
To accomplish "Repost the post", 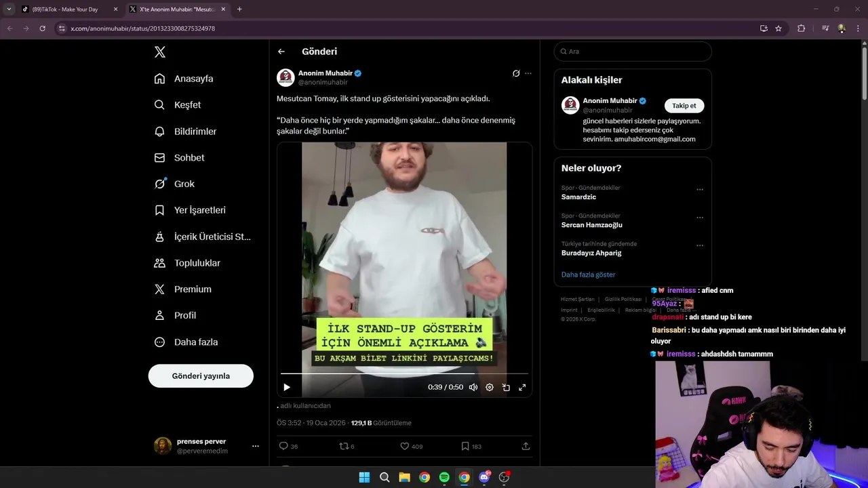I will 347,446.
